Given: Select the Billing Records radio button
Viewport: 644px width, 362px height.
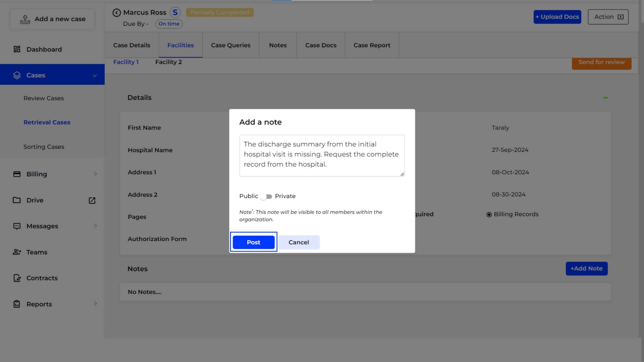Looking at the screenshot, I should [489, 214].
